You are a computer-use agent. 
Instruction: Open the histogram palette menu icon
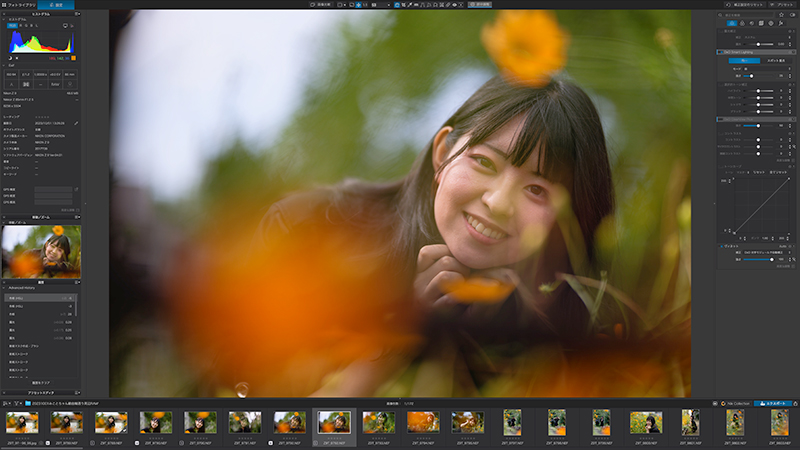tap(78, 14)
